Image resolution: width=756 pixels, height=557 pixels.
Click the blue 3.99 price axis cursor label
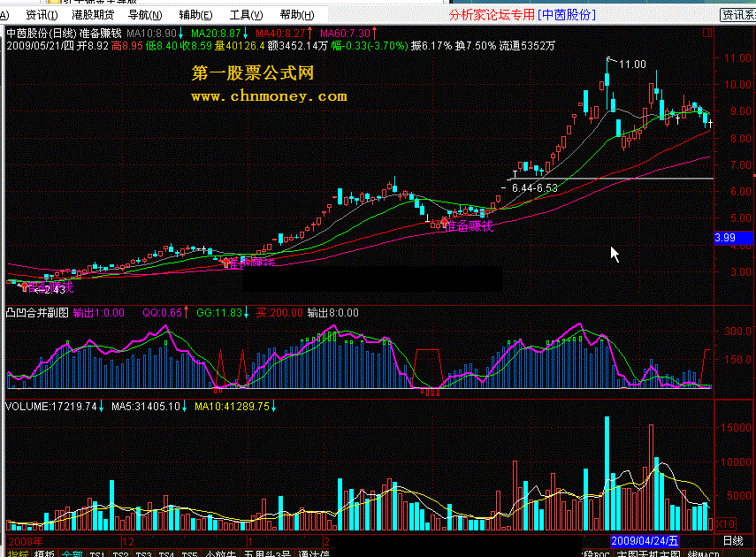pos(733,237)
